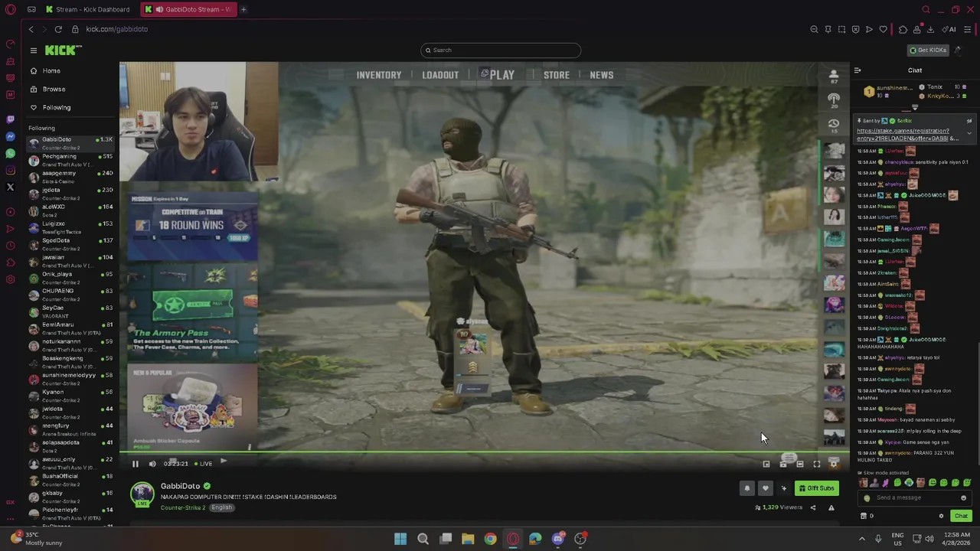Click the Gift Subs button
This screenshot has height=551, width=980.
coord(816,488)
